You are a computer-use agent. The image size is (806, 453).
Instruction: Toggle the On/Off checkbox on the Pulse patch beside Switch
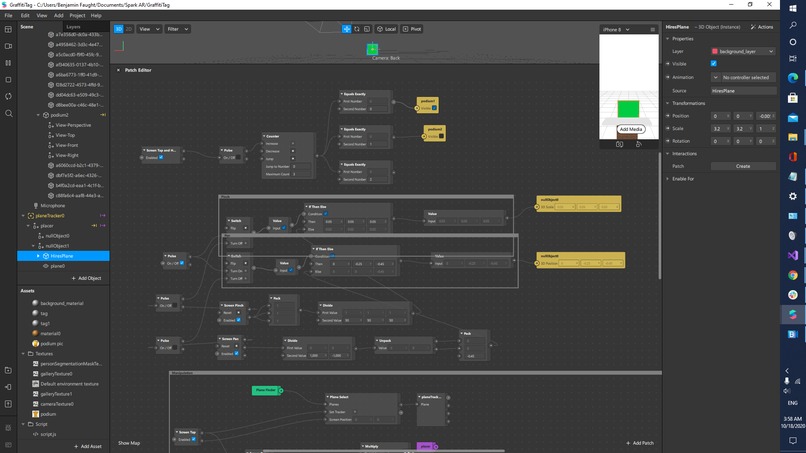pyautogui.click(x=182, y=263)
